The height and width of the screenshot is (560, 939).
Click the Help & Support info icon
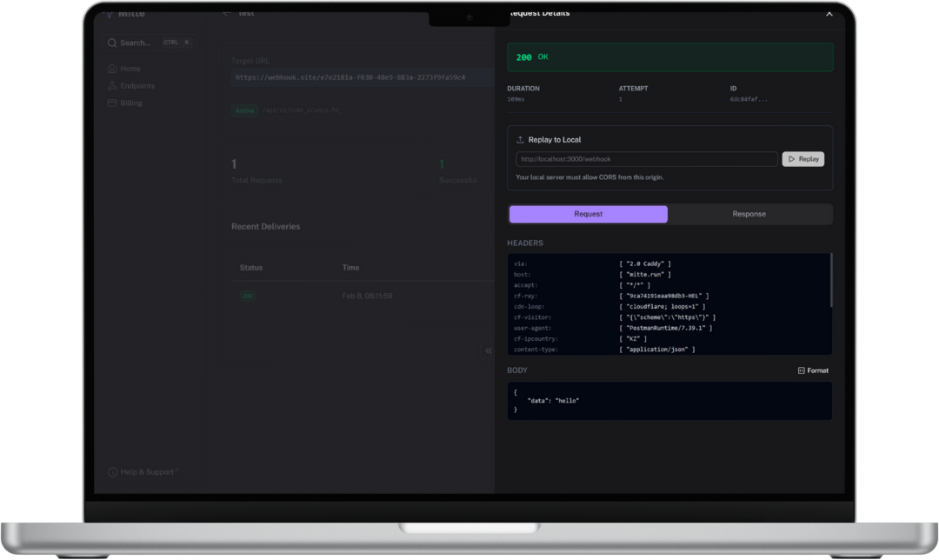click(112, 472)
